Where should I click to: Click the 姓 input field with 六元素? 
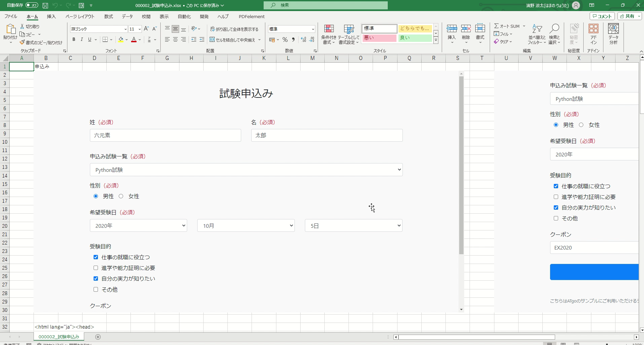click(x=165, y=135)
